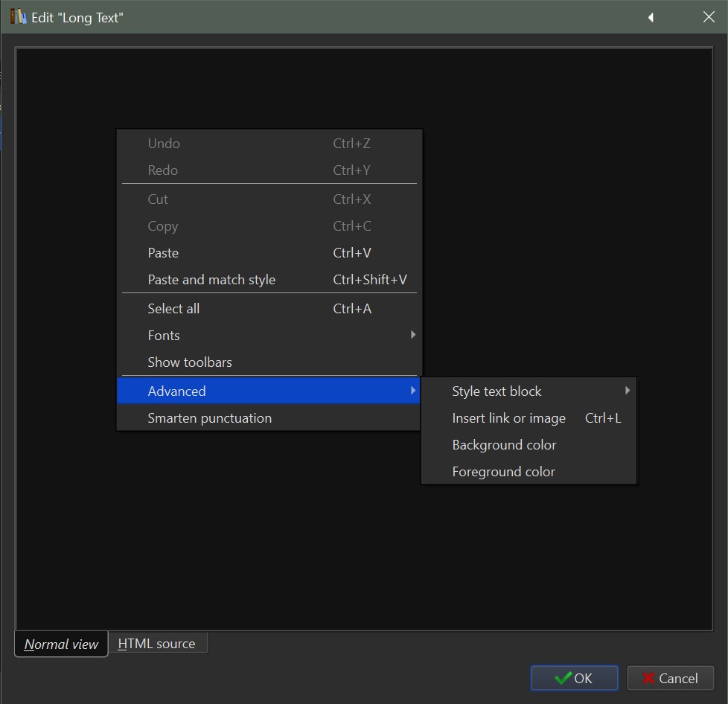The width and height of the screenshot is (728, 704).
Task: Click the Cancel button
Action: (x=670, y=678)
